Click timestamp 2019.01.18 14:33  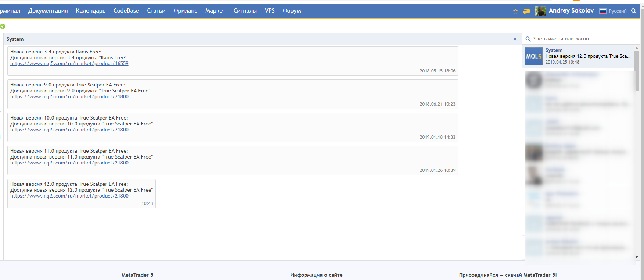click(438, 137)
